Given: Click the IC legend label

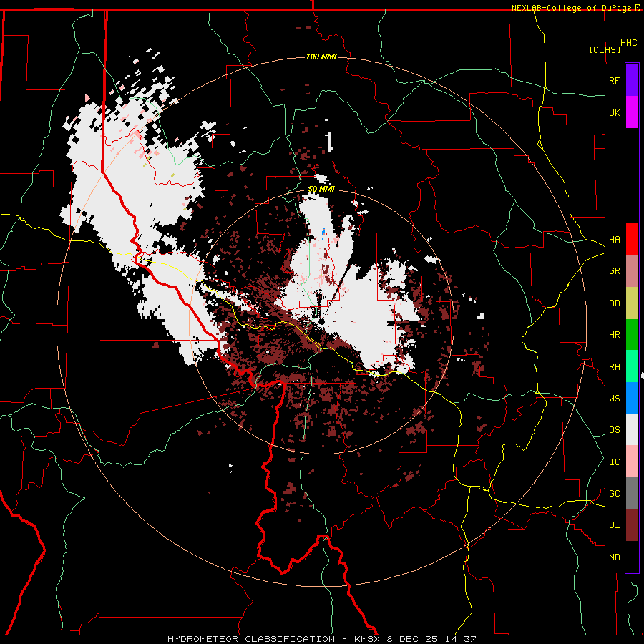Looking at the screenshot, I should [614, 462].
